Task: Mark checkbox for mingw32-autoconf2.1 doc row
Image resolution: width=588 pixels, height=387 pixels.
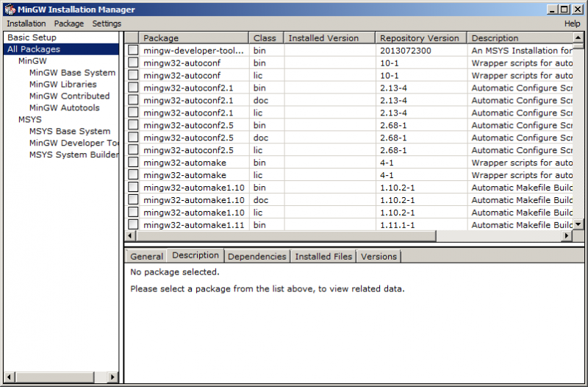Action: [x=133, y=100]
